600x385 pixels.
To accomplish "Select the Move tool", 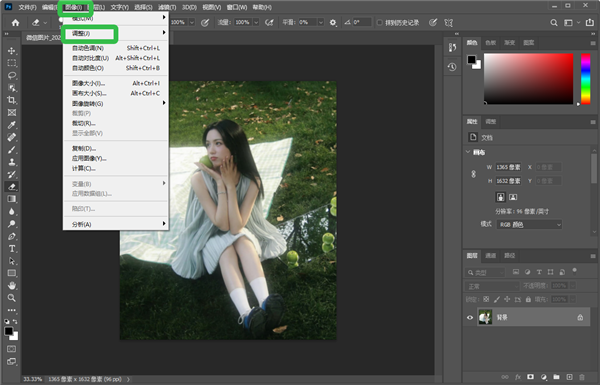I will [x=11, y=51].
